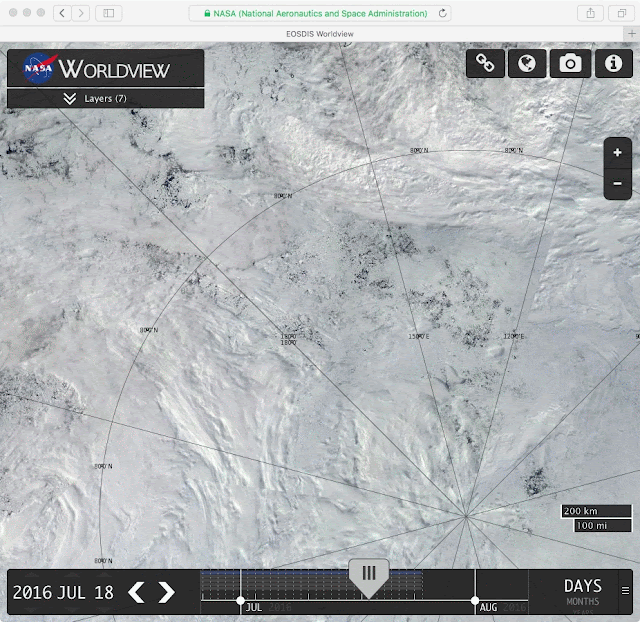Click the JUL month date field
This screenshot has width=640, height=622.
(x=71, y=593)
